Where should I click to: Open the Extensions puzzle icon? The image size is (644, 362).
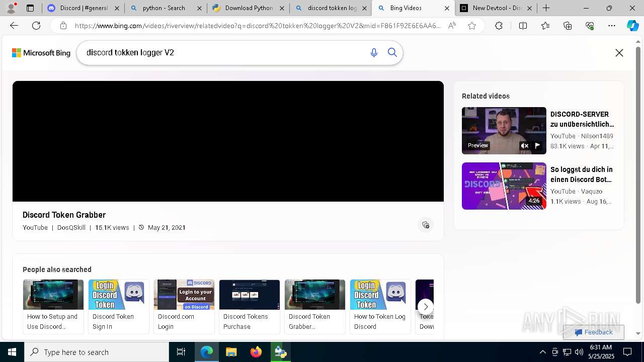tap(499, 26)
